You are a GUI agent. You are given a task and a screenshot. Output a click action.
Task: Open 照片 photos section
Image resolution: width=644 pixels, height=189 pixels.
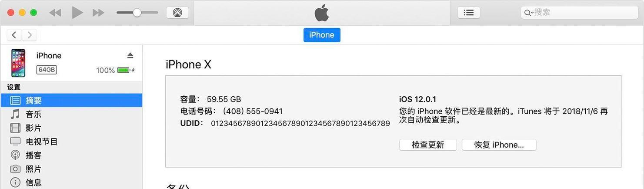coord(71,169)
